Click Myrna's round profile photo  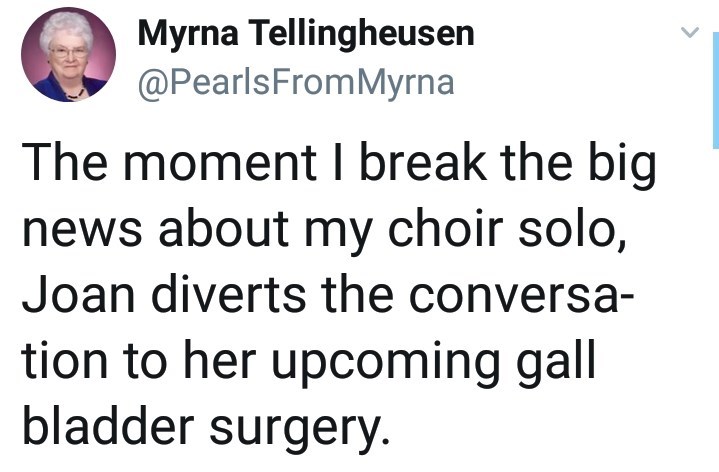coord(68,55)
